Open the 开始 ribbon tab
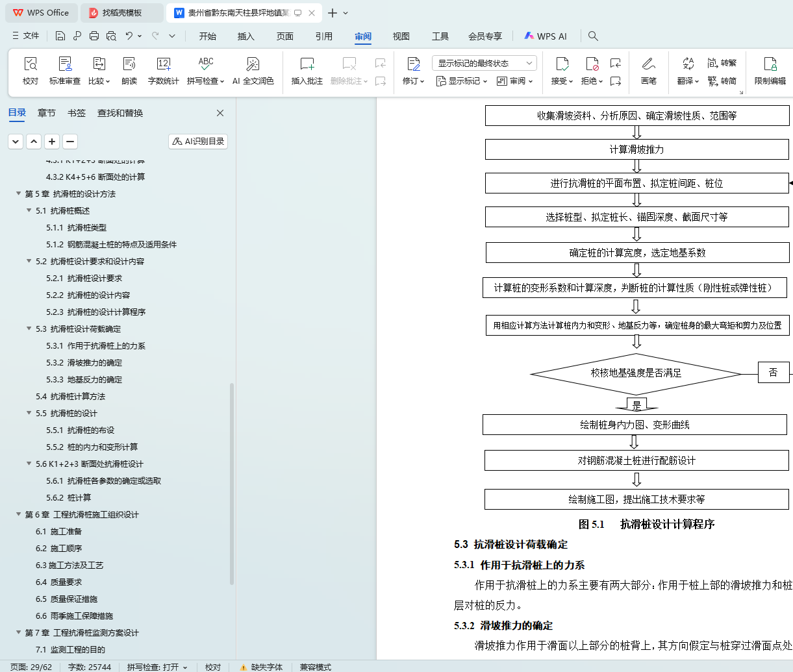This screenshot has height=672, width=793. [x=208, y=36]
